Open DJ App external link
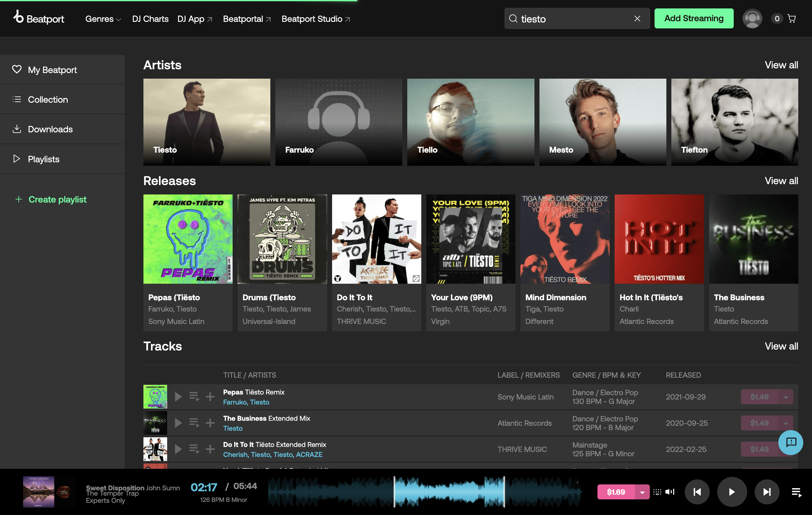The height and width of the screenshot is (515, 812). [x=195, y=19]
